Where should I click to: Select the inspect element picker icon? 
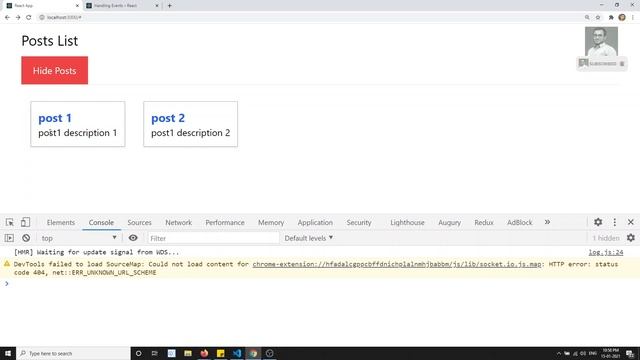click(x=10, y=222)
